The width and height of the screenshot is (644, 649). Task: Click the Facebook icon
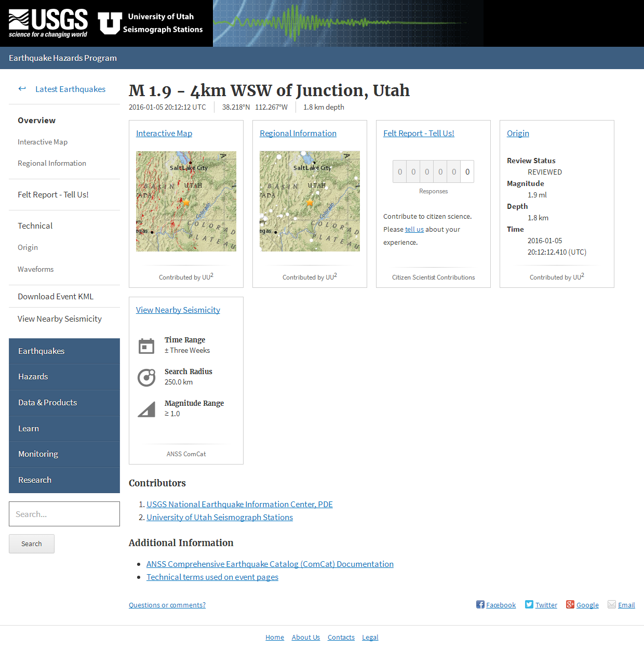[x=480, y=604]
